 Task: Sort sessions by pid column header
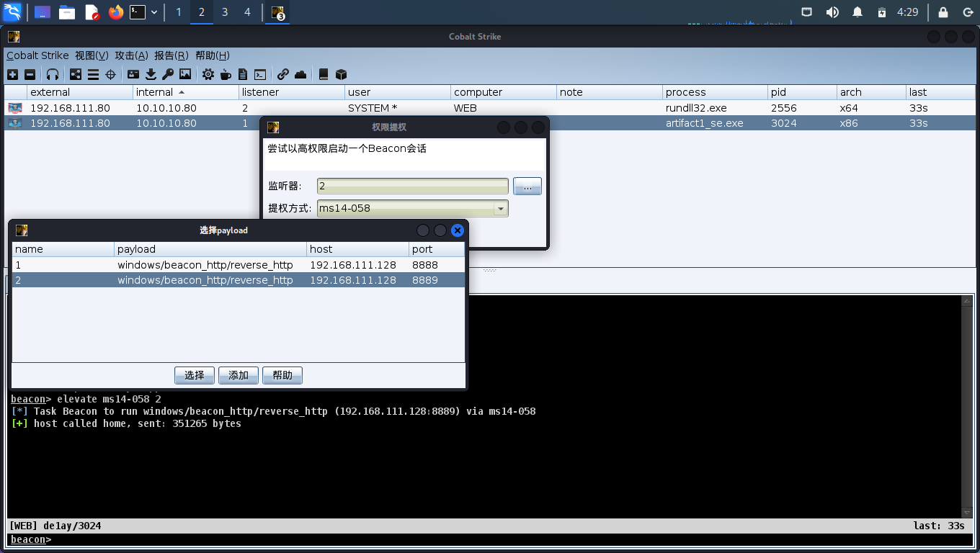(x=802, y=92)
